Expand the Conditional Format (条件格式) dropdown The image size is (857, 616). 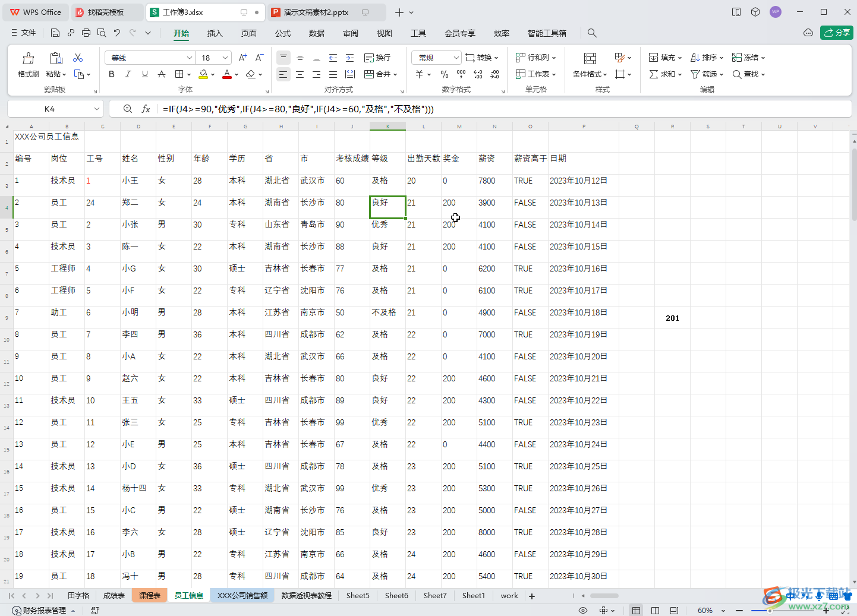[605, 74]
